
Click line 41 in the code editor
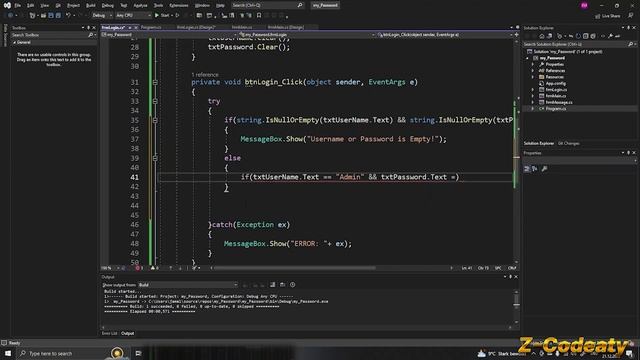tap(335, 177)
